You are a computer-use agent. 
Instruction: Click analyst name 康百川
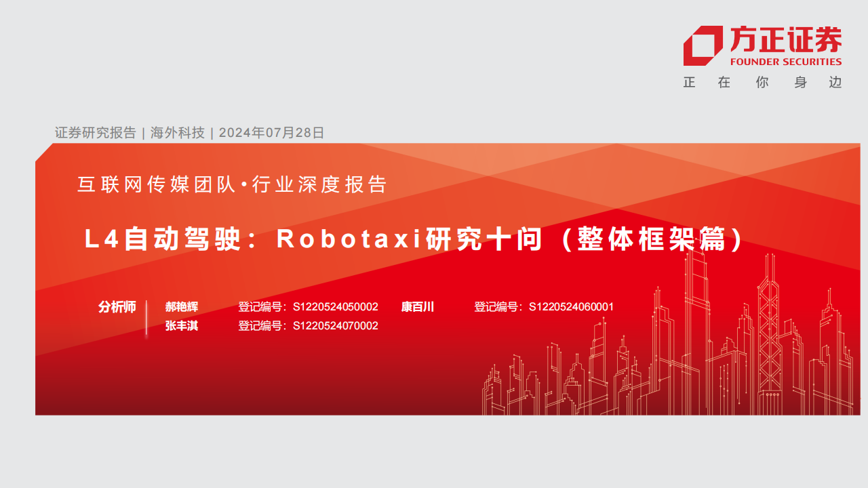(418, 307)
